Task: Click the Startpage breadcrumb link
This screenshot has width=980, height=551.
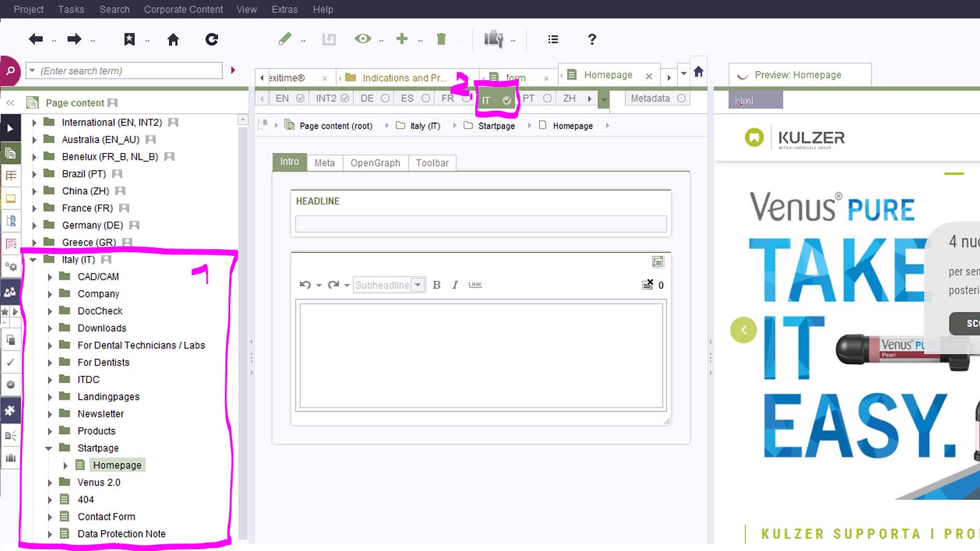Action: [x=496, y=126]
